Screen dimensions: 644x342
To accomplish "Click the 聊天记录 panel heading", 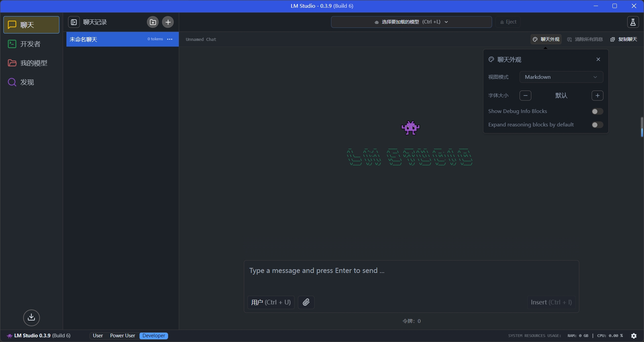I will click(95, 22).
